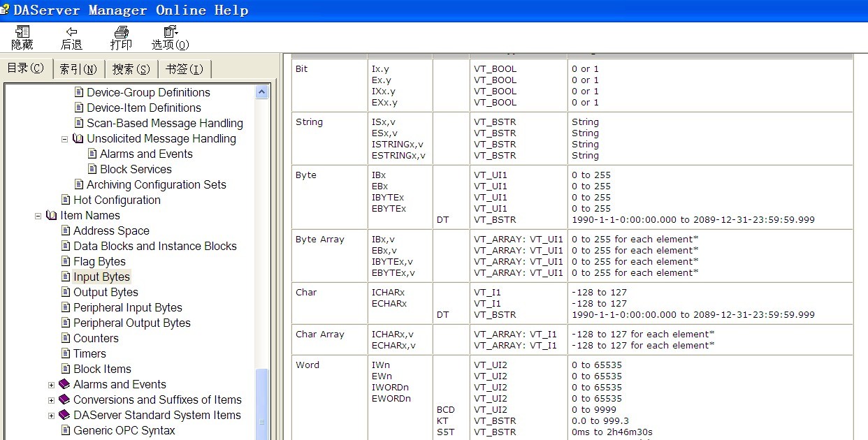Image resolution: width=868 pixels, height=440 pixels.
Task: Click the Char Array row label
Action: coord(320,335)
